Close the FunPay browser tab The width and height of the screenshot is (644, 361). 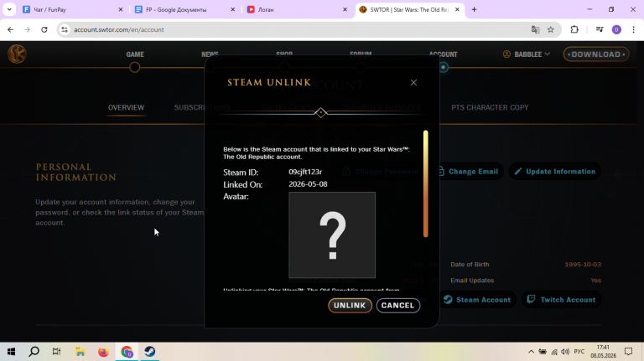tap(121, 9)
